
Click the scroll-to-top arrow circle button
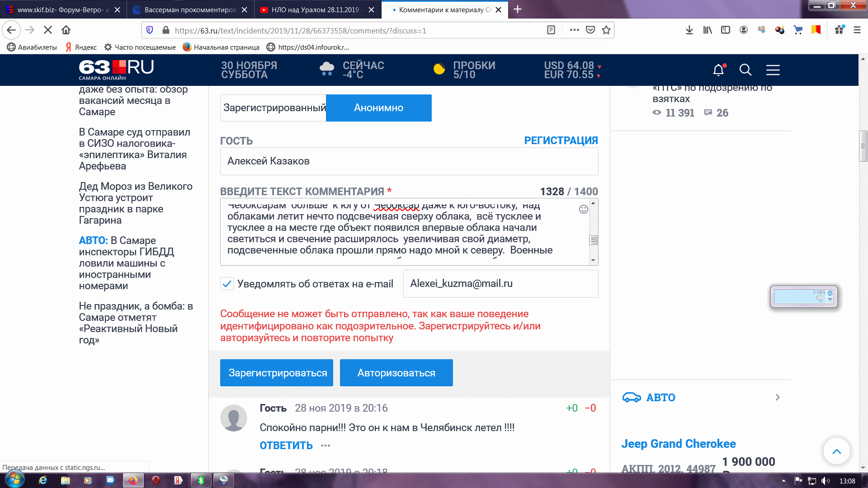tap(836, 451)
